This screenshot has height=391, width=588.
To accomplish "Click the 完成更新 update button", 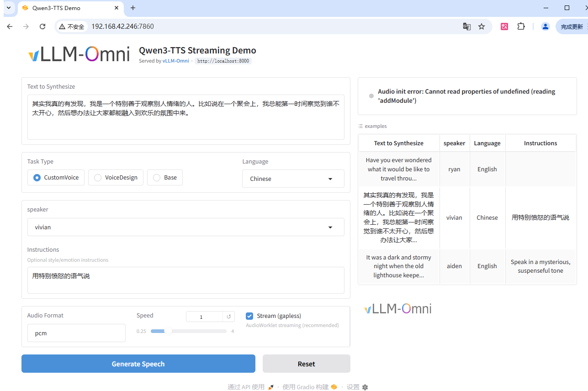I will [x=572, y=26].
